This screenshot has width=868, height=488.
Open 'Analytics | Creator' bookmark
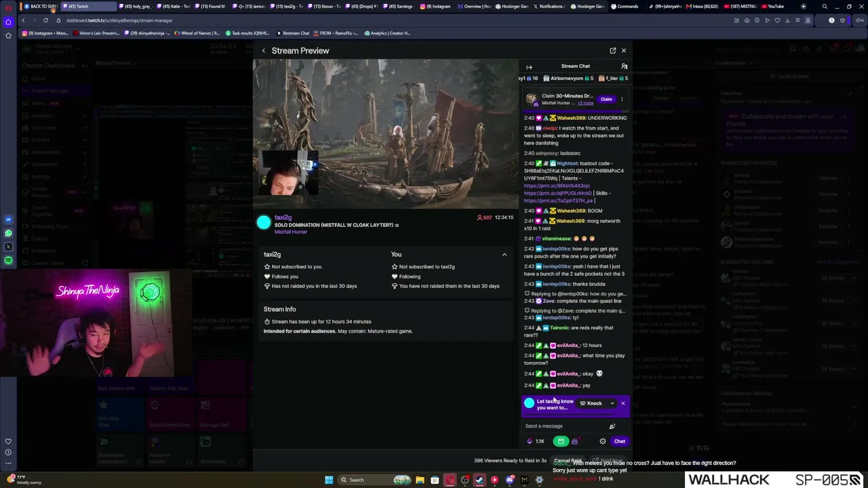387,33
